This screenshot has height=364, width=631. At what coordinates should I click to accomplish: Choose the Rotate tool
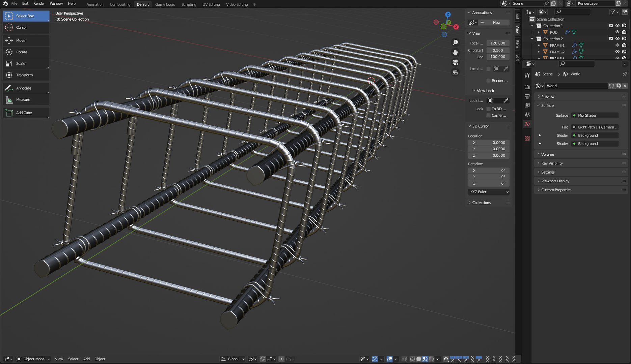click(x=26, y=52)
